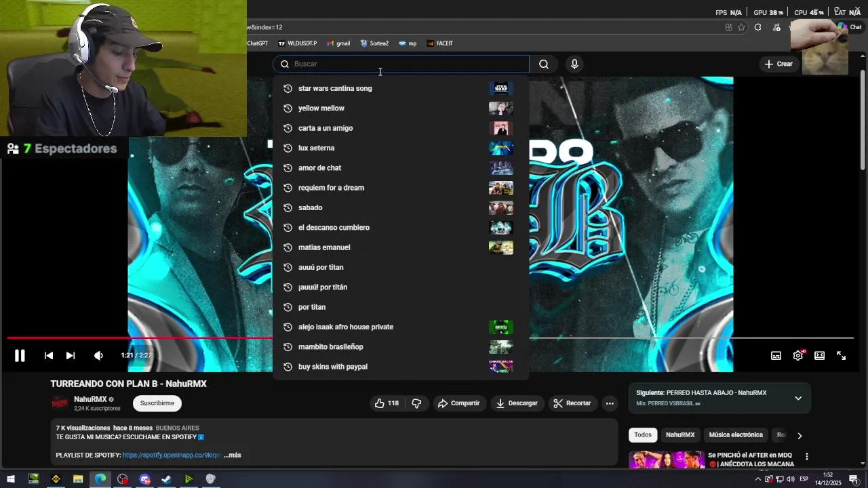868x488 pixels.
Task: Start voice search with the microphone icon
Action: tap(574, 64)
